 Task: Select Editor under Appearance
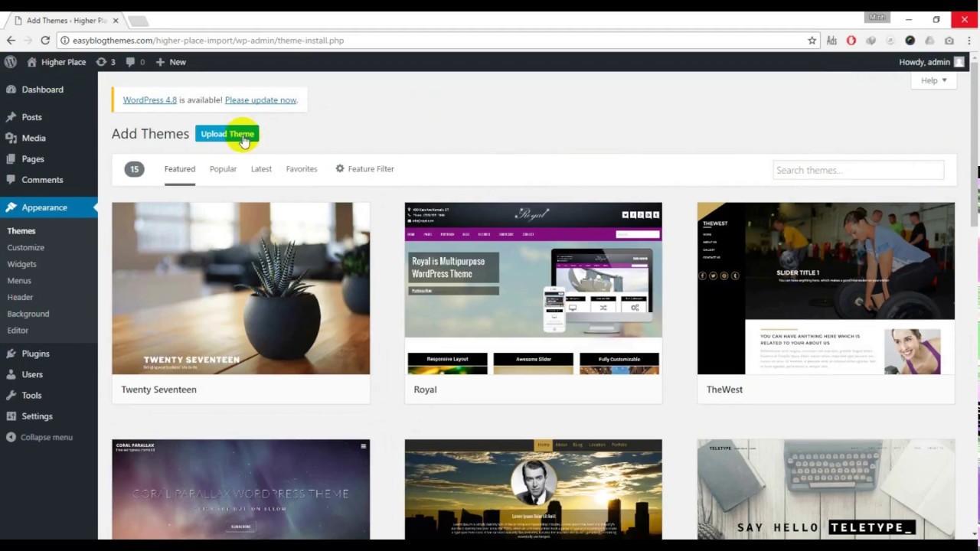click(18, 331)
